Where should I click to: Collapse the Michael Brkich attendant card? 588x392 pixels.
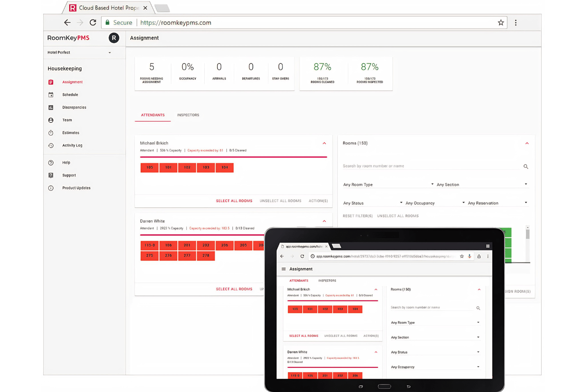[x=324, y=143]
